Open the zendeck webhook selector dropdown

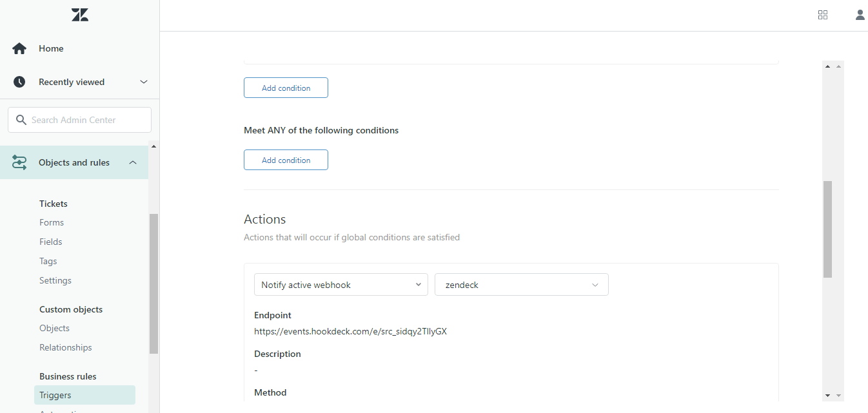(521, 284)
